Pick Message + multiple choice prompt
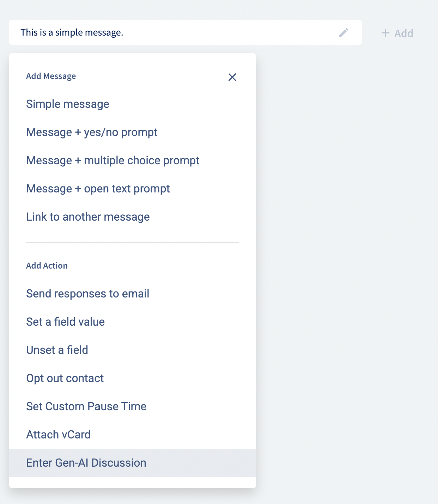Screen dimensions: 438x504 (113, 161)
